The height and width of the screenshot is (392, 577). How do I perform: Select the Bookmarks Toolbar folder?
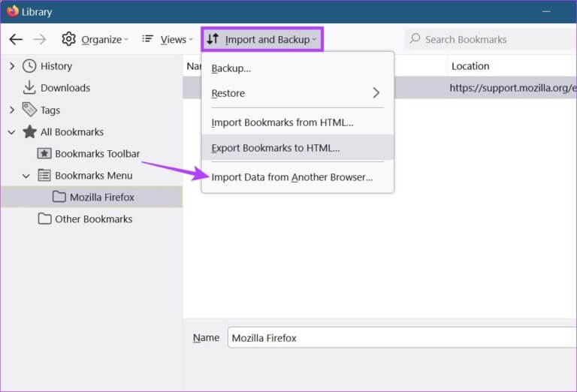click(89, 154)
